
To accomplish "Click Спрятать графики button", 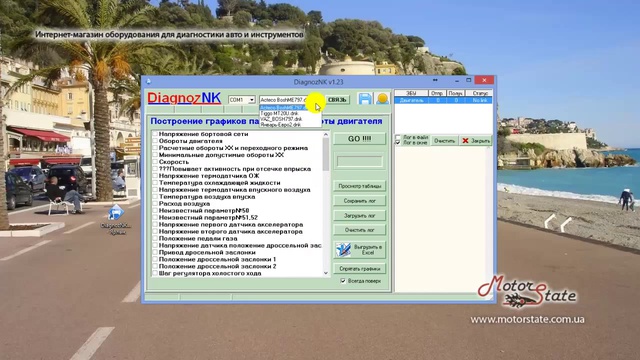I will (360, 269).
